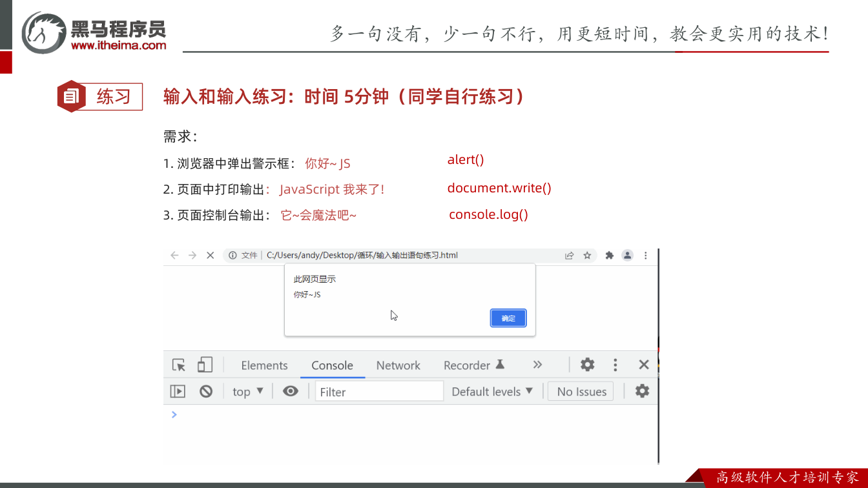Show the console sidebar
Screen dimensions: 868x488
tap(178, 391)
